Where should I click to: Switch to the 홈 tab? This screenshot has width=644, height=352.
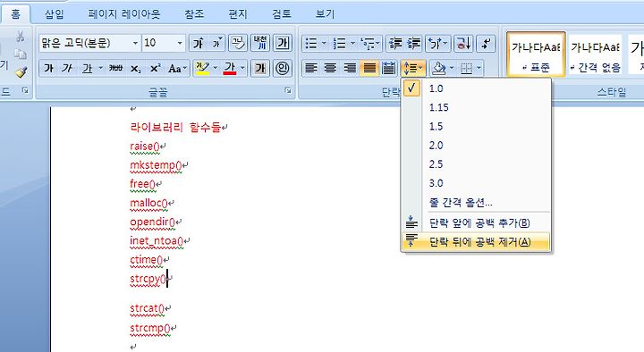(x=15, y=14)
